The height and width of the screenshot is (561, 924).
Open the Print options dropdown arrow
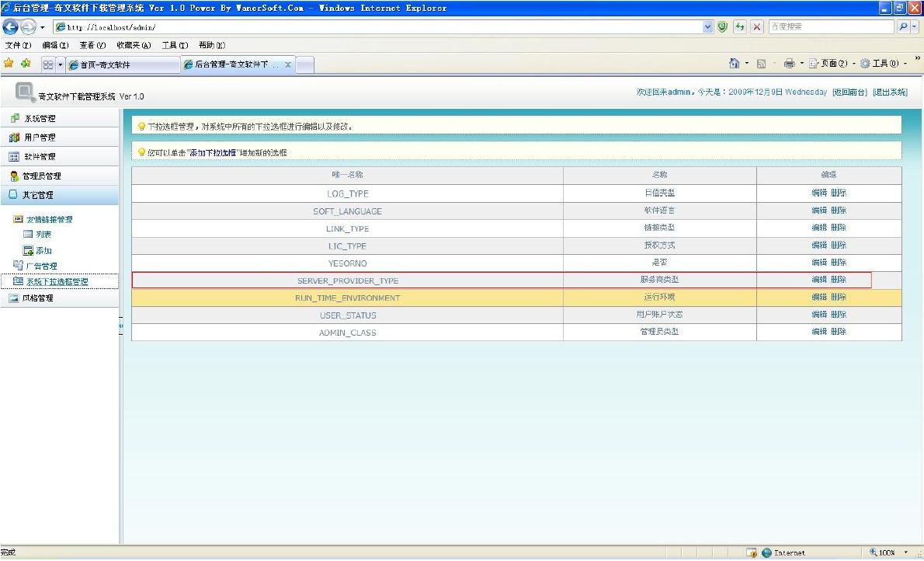pos(802,63)
